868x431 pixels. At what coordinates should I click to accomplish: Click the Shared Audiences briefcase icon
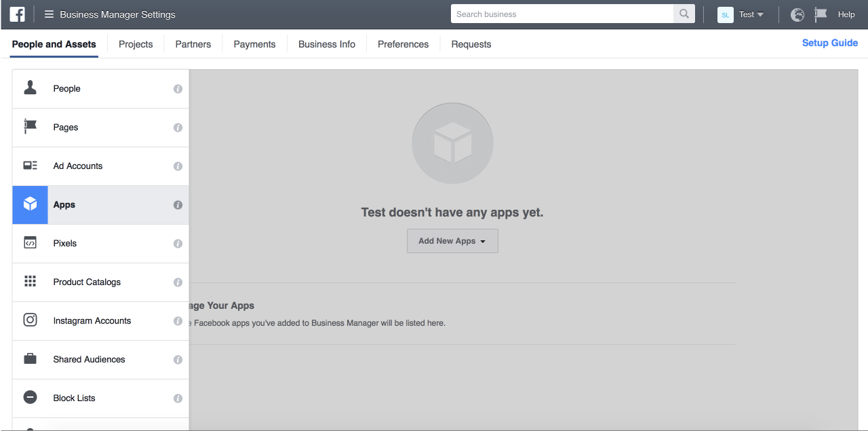tap(30, 359)
